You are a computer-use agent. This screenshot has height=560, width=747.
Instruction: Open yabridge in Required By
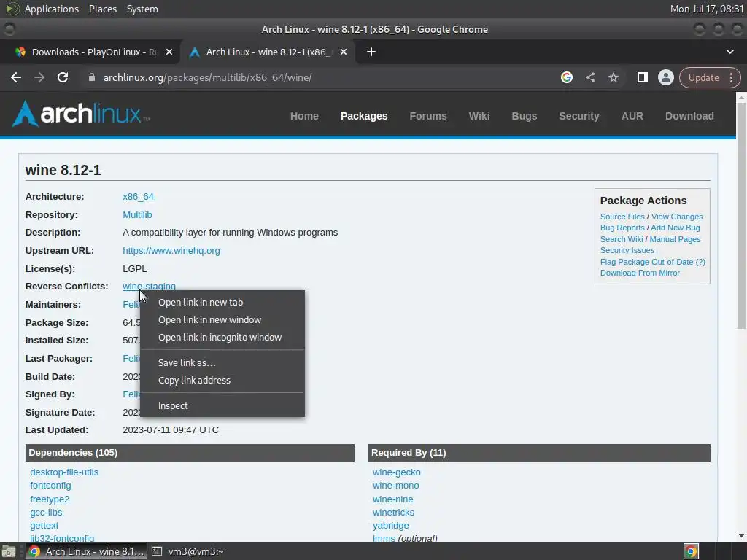tap(390, 526)
